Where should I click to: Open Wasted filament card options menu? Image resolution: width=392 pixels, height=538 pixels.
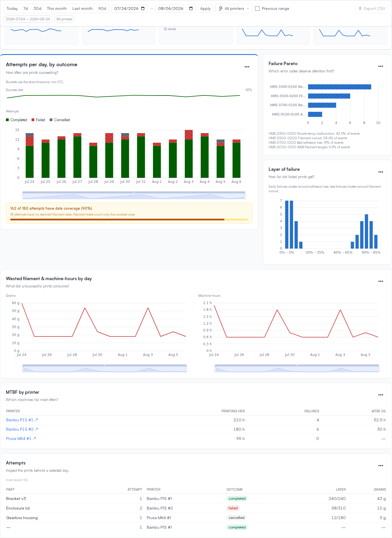381,281
